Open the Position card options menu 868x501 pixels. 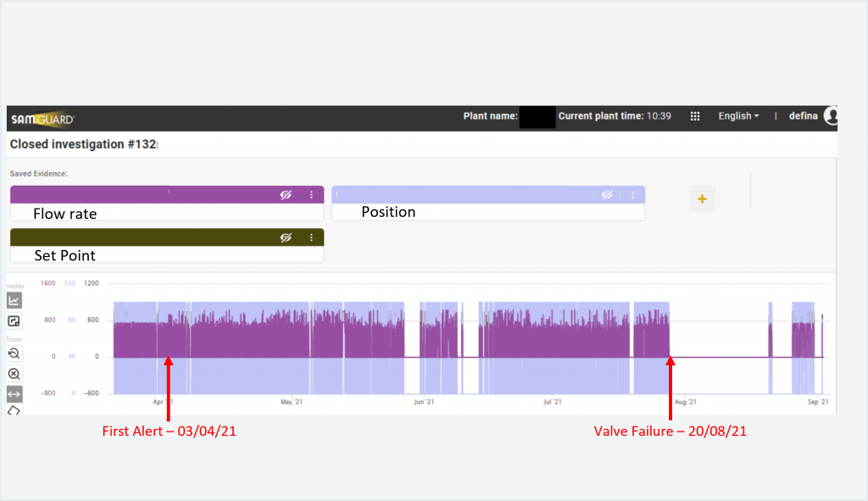pos(632,195)
